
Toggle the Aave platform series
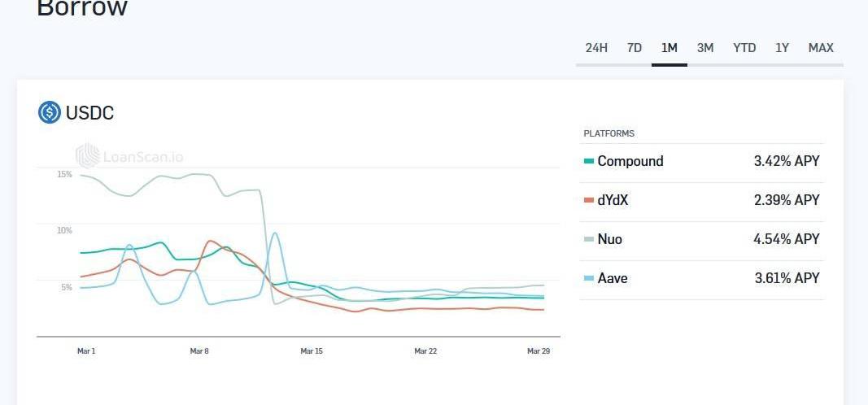coord(702,278)
